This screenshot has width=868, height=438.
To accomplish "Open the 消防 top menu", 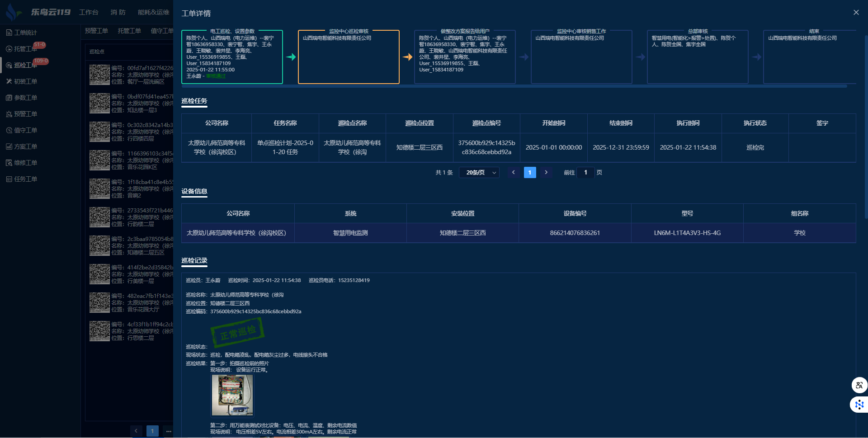I will click(118, 12).
